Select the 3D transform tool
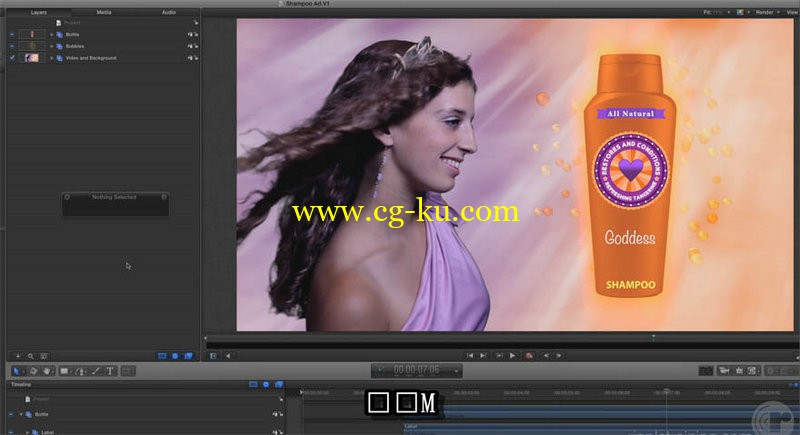The height and width of the screenshot is (435, 800). click(x=33, y=371)
